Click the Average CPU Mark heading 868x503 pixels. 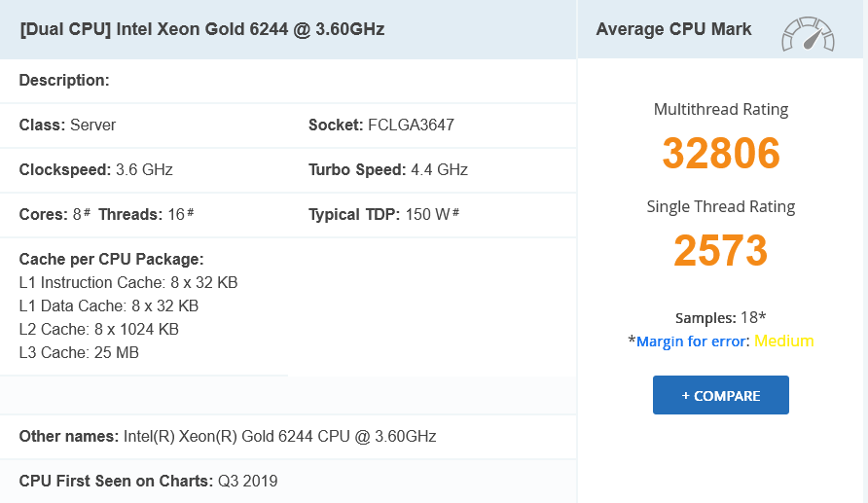coord(673,29)
